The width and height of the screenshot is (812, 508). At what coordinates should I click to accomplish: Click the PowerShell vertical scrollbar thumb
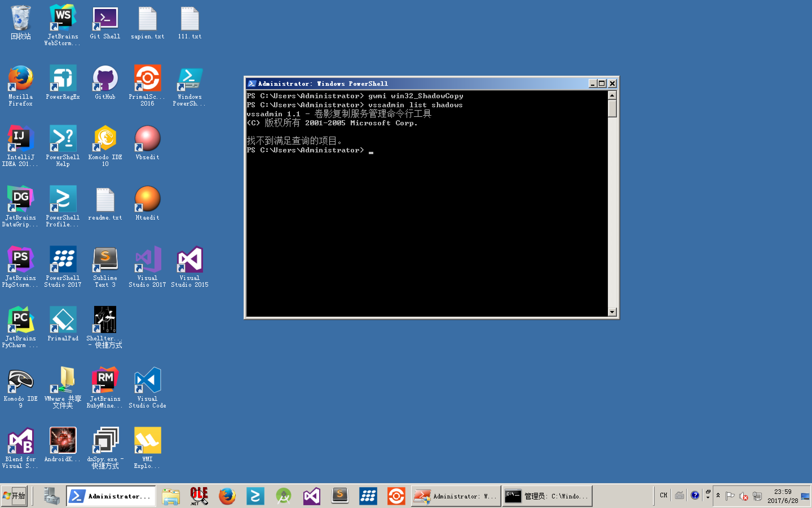point(612,109)
